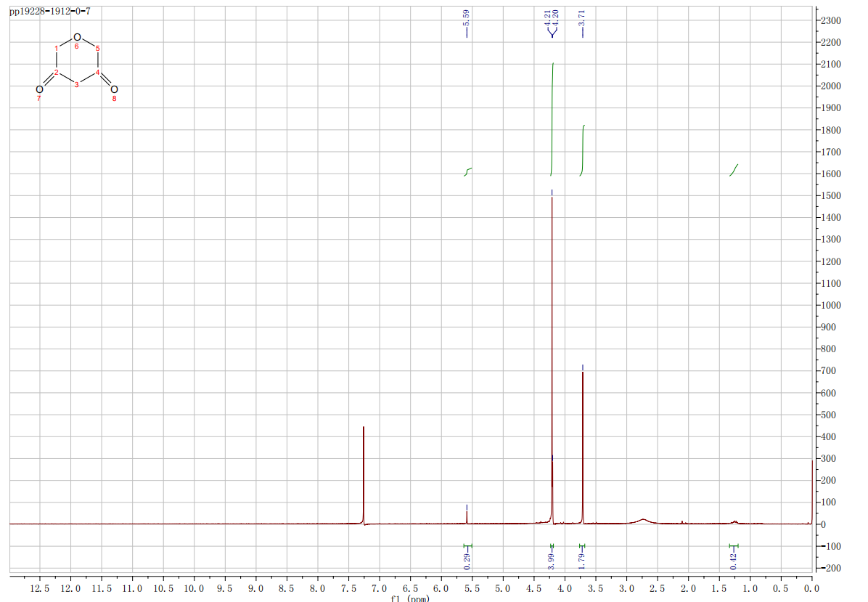Select the integral value 0.29
The width and height of the screenshot is (868, 602).
[x=467, y=559]
